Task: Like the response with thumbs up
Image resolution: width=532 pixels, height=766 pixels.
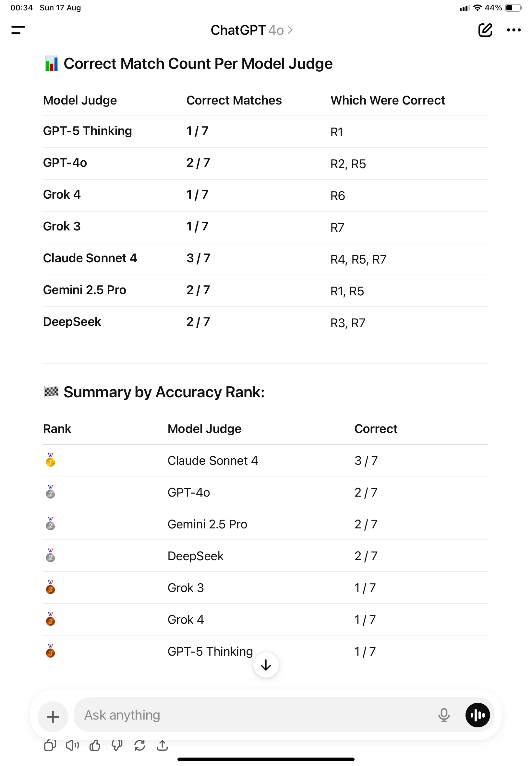Action: (x=95, y=745)
